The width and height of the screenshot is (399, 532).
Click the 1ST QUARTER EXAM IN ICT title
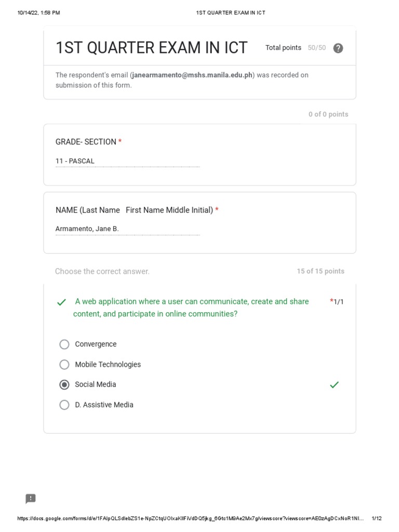click(x=152, y=48)
